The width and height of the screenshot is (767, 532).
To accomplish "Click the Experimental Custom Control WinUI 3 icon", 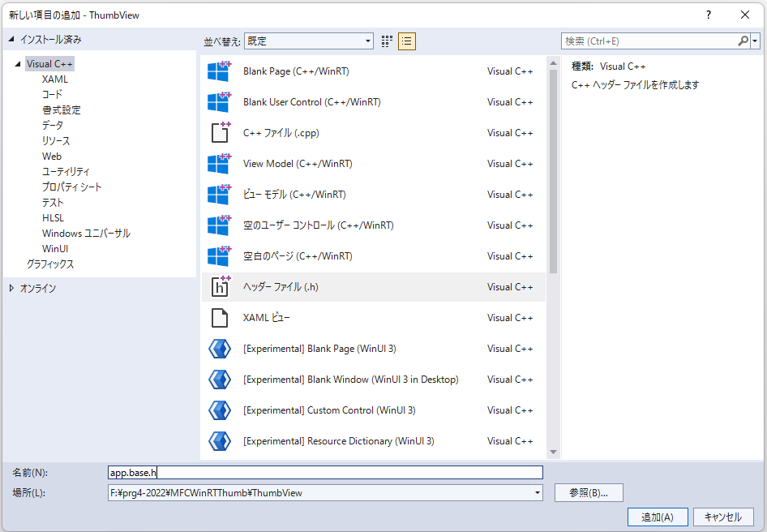I will [x=220, y=410].
